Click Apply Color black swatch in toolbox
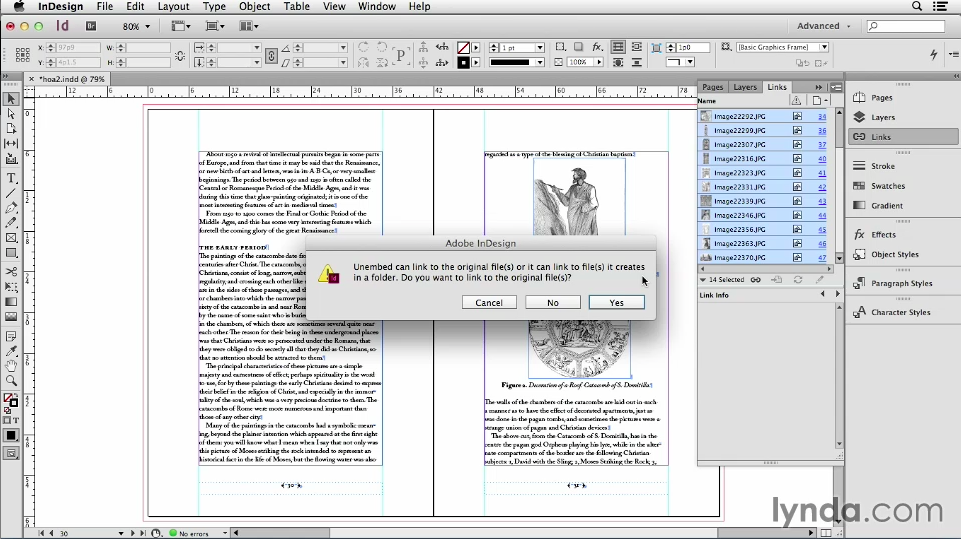961x539 pixels. 11,436
